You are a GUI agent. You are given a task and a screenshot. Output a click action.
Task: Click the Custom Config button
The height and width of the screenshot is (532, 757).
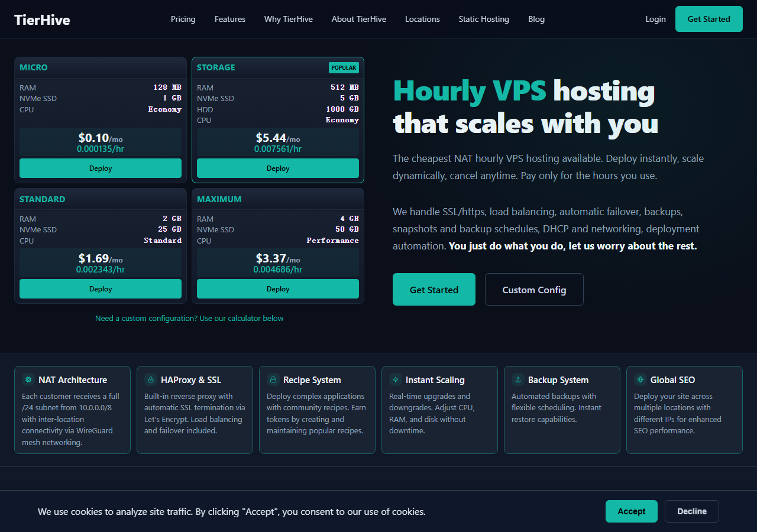pyautogui.click(x=534, y=290)
